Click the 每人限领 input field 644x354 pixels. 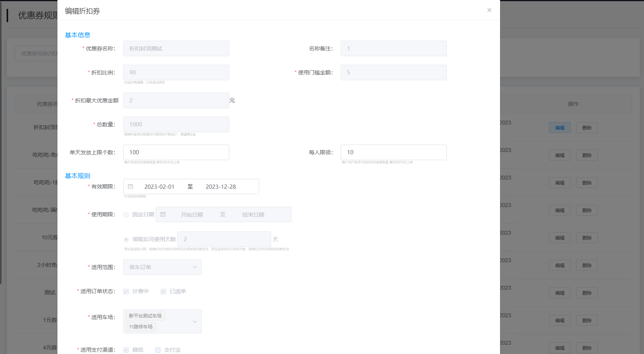coord(393,152)
